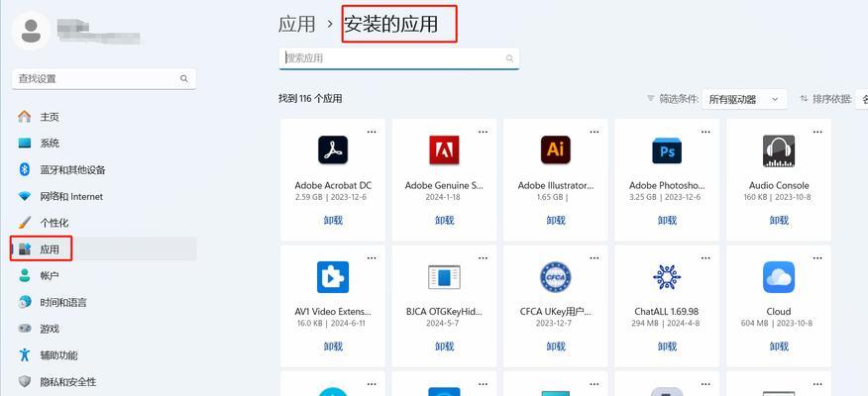Click the BJCA OTGKeyHid app icon
Image resolution: width=868 pixels, height=396 pixels.
[x=444, y=277]
